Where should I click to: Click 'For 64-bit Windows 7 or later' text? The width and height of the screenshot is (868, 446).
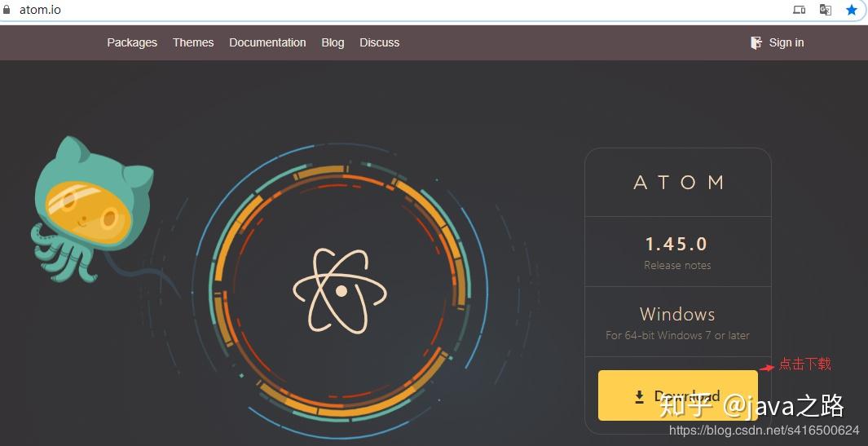click(x=677, y=335)
